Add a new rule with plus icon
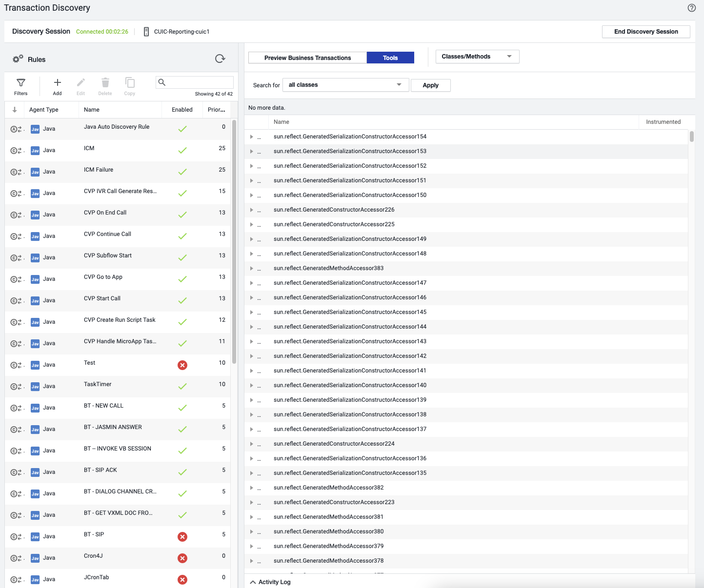This screenshot has width=704, height=588. pos(58,82)
